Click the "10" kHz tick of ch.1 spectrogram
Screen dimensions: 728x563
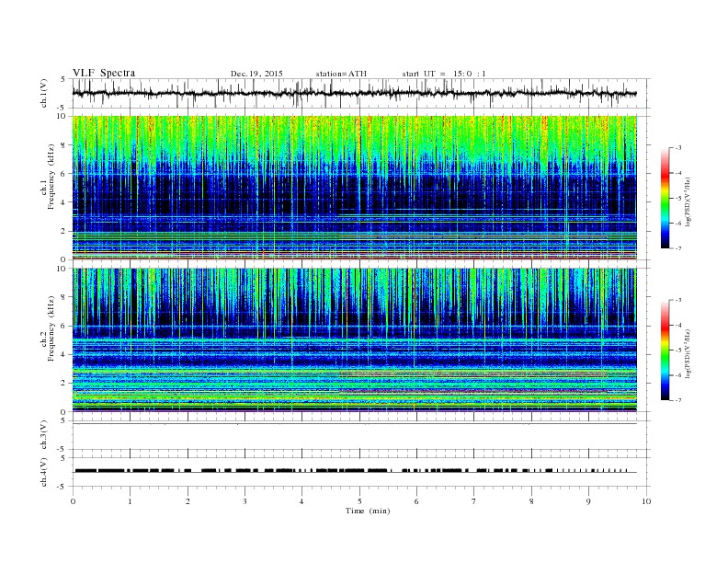click(62, 116)
